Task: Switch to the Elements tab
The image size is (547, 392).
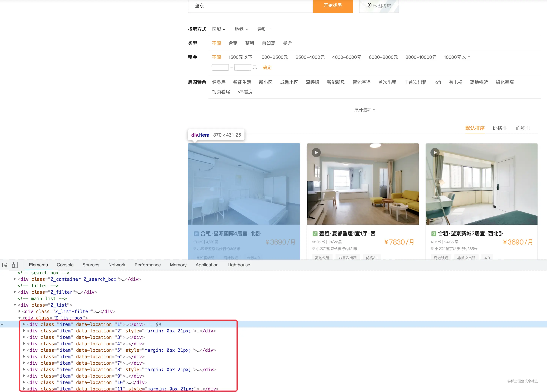Action: tap(38, 265)
